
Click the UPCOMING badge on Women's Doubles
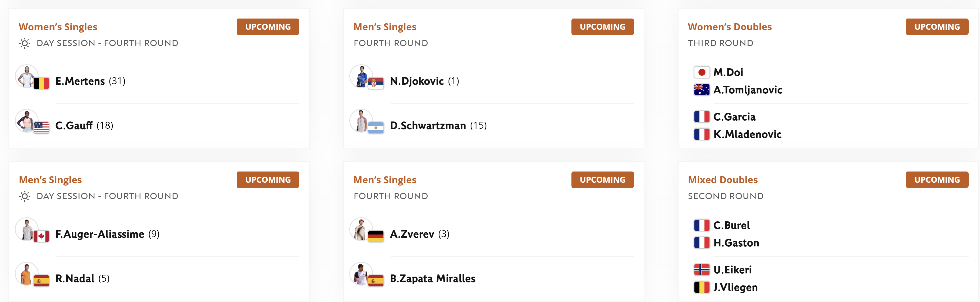point(937,27)
